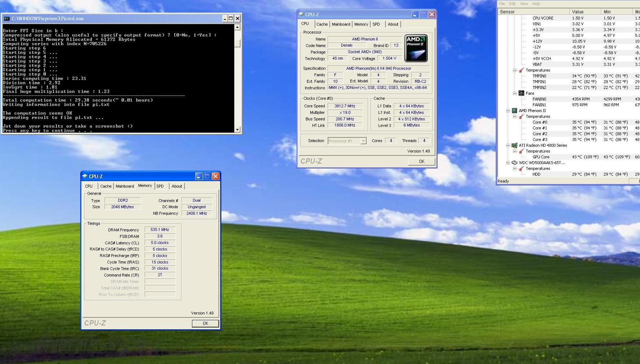Click the CAS# Latency 5.0 clocks value

click(x=160, y=243)
